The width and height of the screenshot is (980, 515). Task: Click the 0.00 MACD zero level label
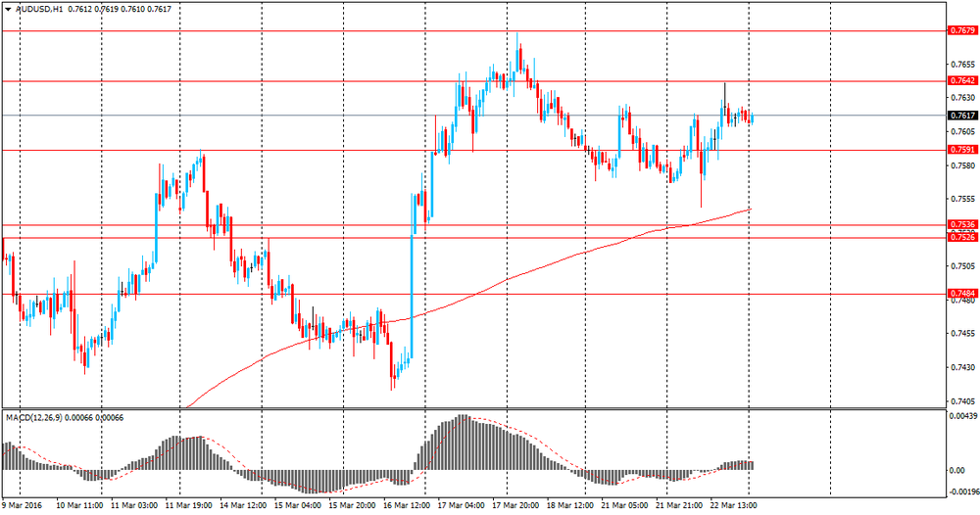(x=956, y=470)
